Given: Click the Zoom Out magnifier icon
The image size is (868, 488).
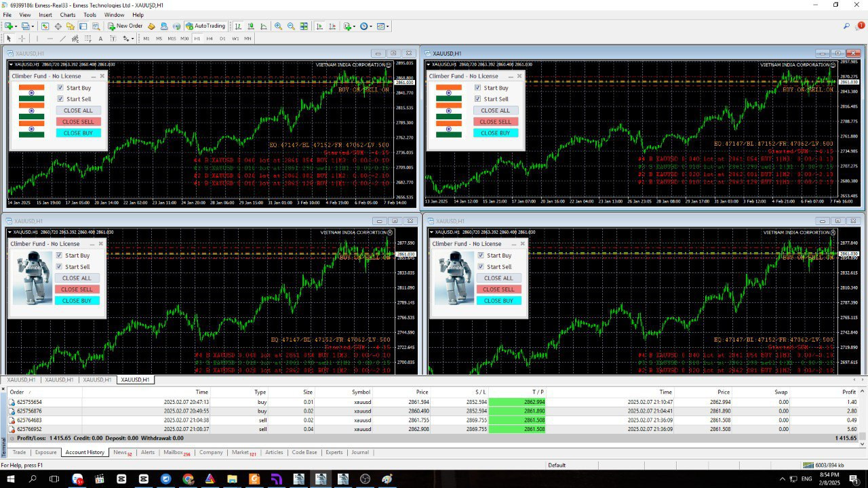Looking at the screenshot, I should (x=291, y=26).
